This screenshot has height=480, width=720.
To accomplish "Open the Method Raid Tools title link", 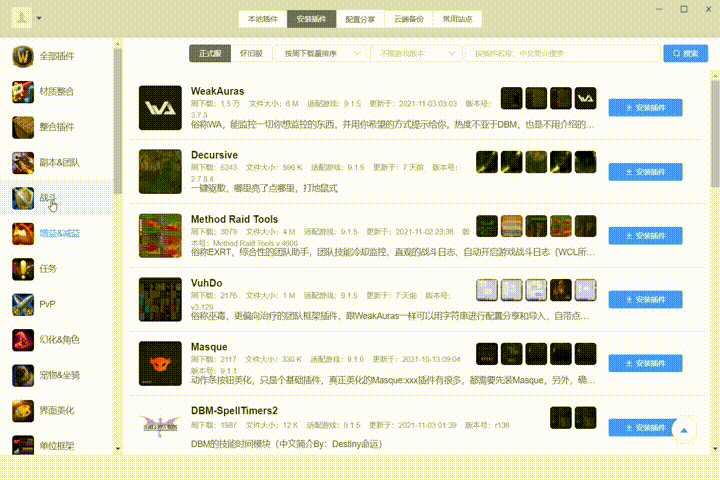I will (234, 219).
